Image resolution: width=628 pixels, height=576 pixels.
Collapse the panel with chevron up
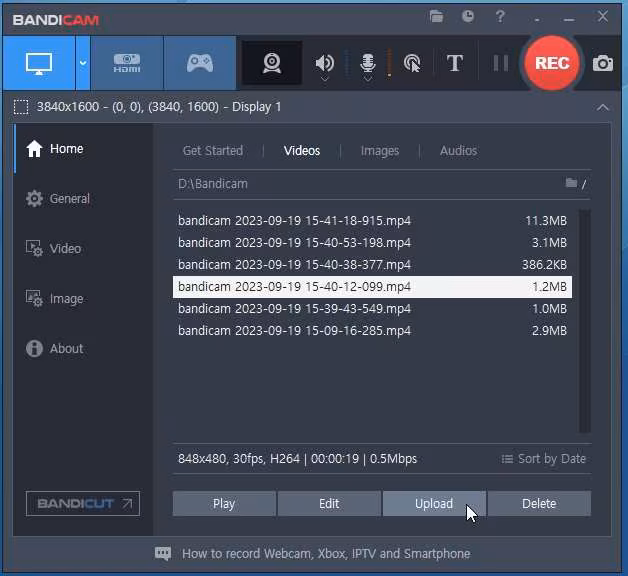[603, 107]
